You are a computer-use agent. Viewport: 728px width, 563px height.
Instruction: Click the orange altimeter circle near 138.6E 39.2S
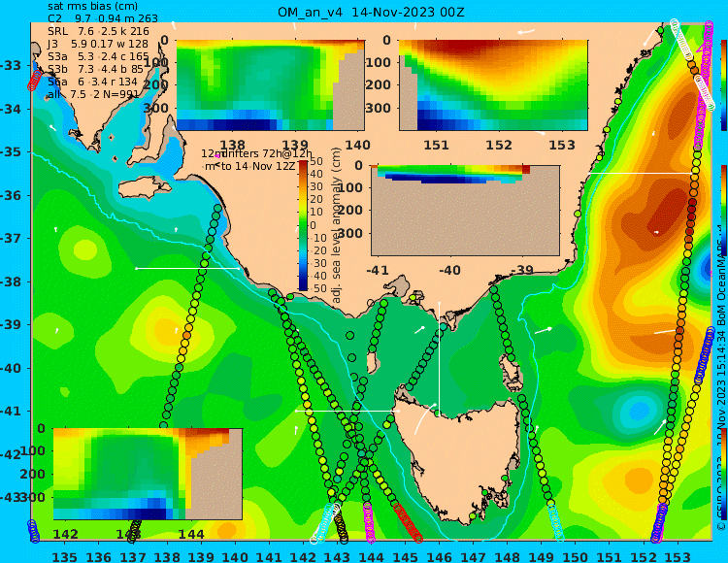tap(186, 334)
